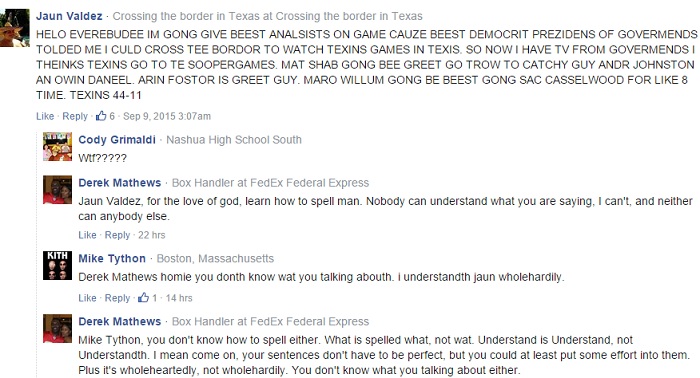Like Mike Tython's comment
This screenshot has height=378, width=700.
87,298
